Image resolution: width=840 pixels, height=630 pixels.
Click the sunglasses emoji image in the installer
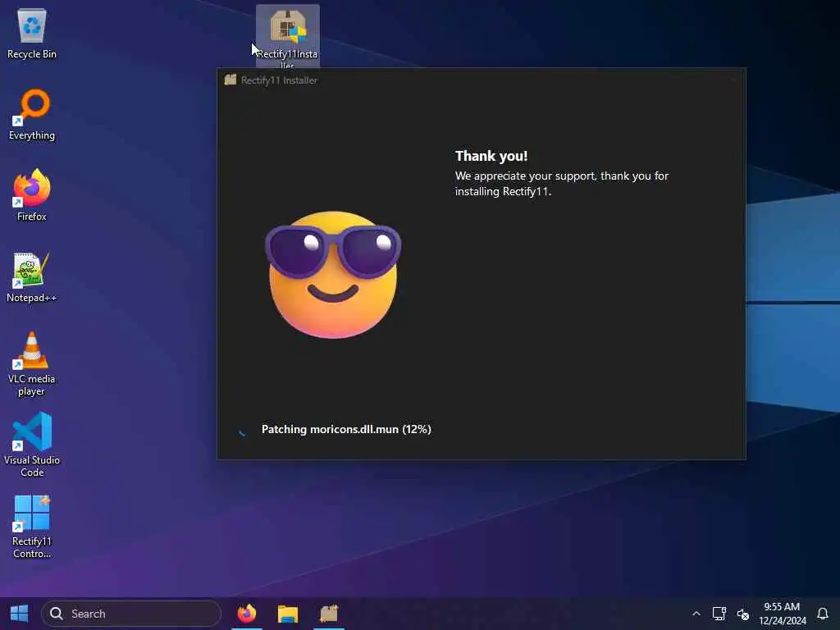tap(333, 274)
